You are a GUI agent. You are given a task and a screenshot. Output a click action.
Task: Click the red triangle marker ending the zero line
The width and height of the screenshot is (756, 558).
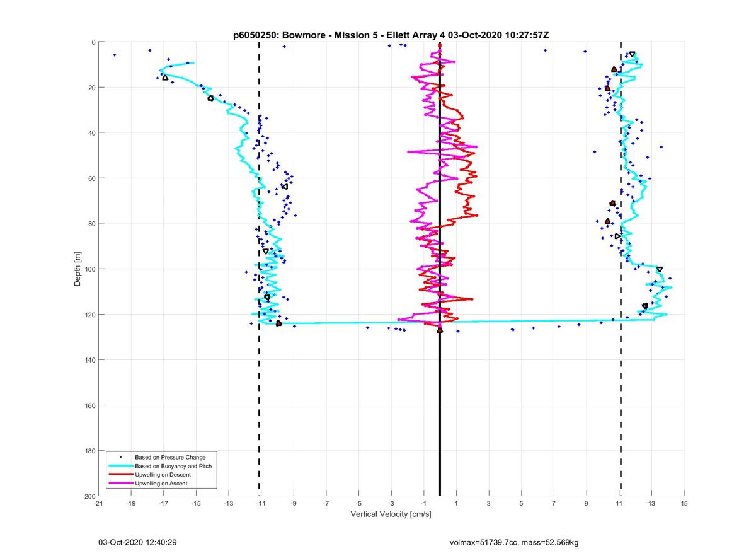point(440,330)
